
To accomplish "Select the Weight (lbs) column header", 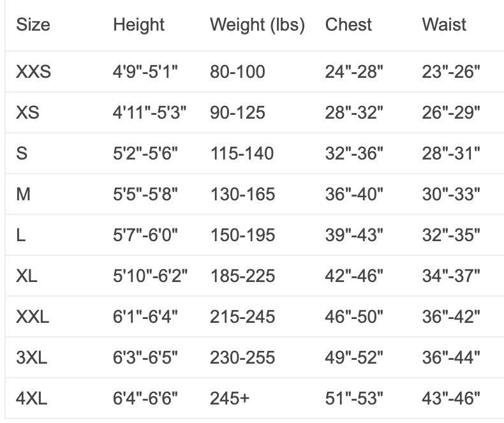I will (257, 25).
